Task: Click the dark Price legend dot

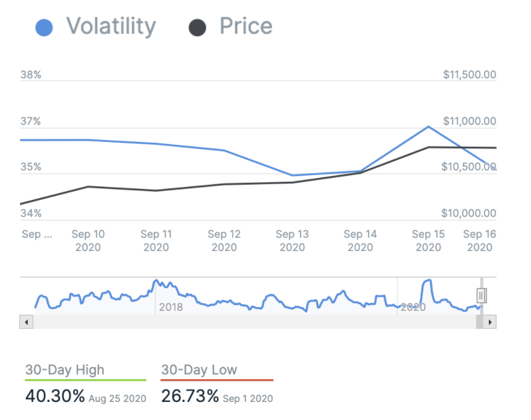Action: 197,27
